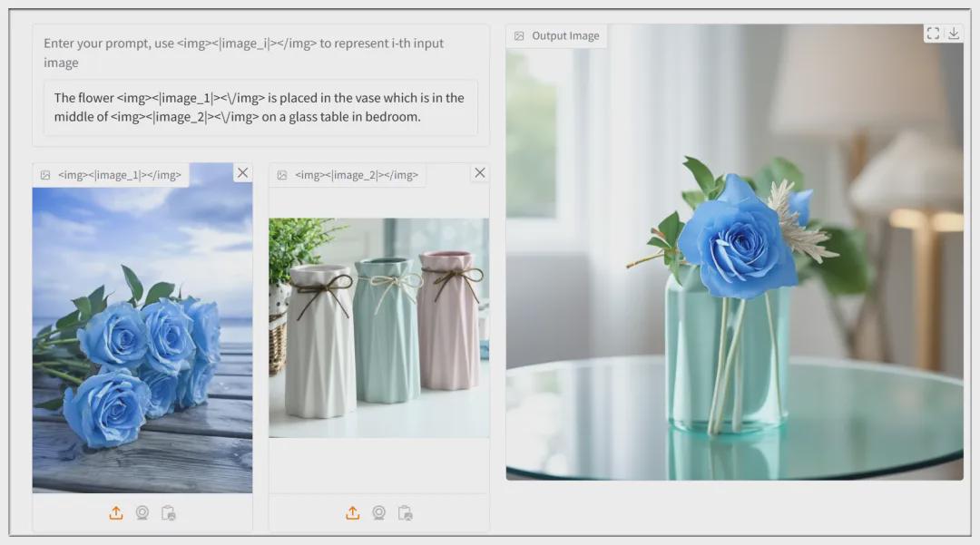The image size is (980, 545).
Task: Click upload icon under image_2 panel
Action: click(x=353, y=513)
